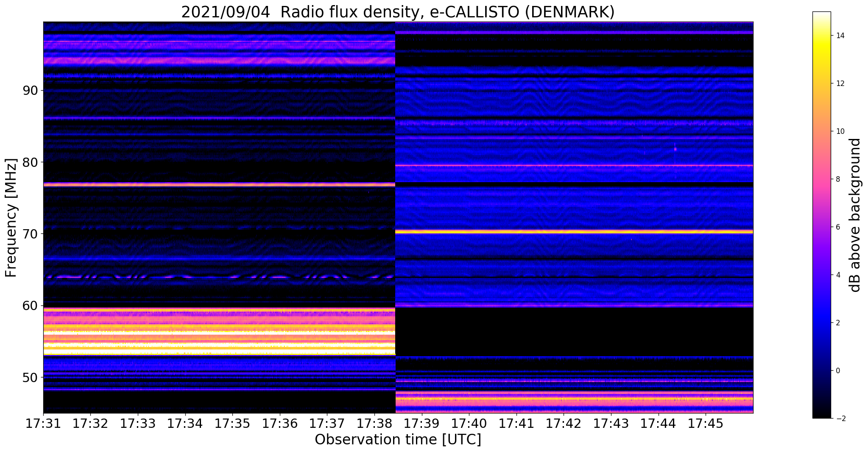Viewport: 868px width, 452px height.
Task: Click the 17:41 time tick label
Action: (x=516, y=424)
